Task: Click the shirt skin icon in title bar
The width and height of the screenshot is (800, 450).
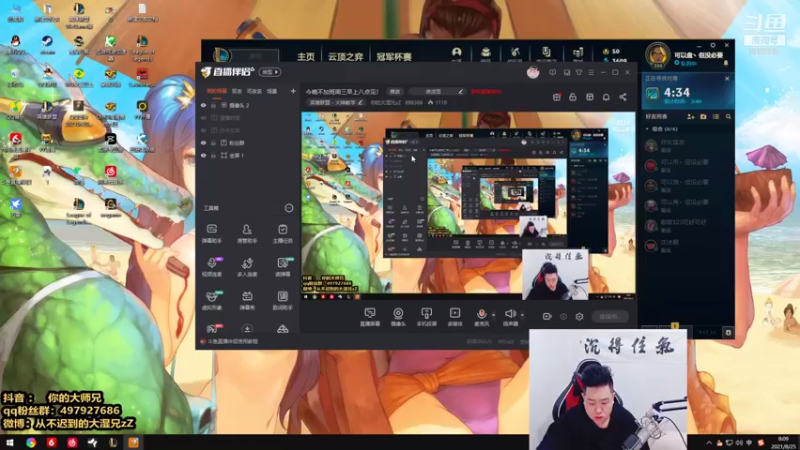Action: pyautogui.click(x=579, y=72)
